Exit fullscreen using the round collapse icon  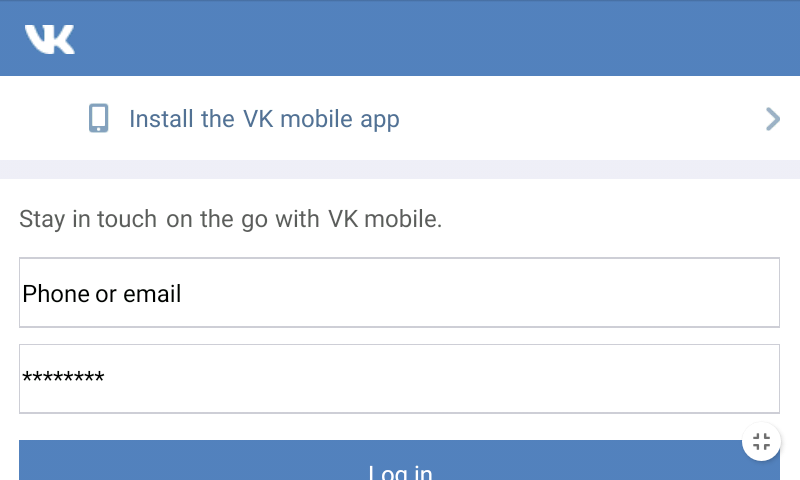tap(761, 442)
